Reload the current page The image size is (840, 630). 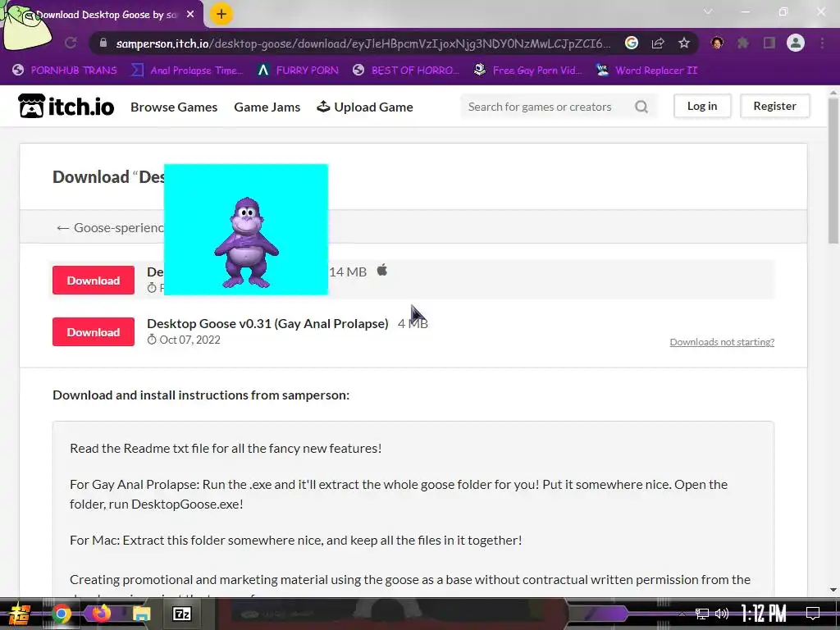[x=71, y=43]
